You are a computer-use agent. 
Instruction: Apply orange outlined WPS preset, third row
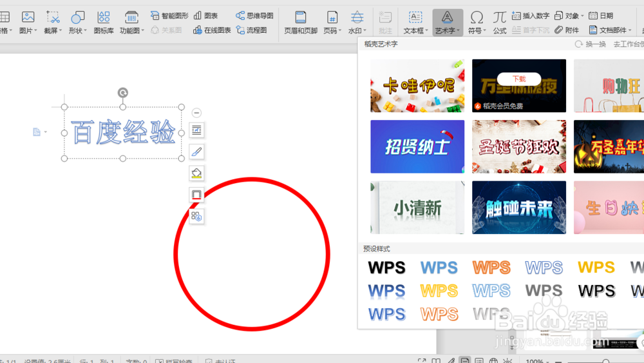pos(439,315)
